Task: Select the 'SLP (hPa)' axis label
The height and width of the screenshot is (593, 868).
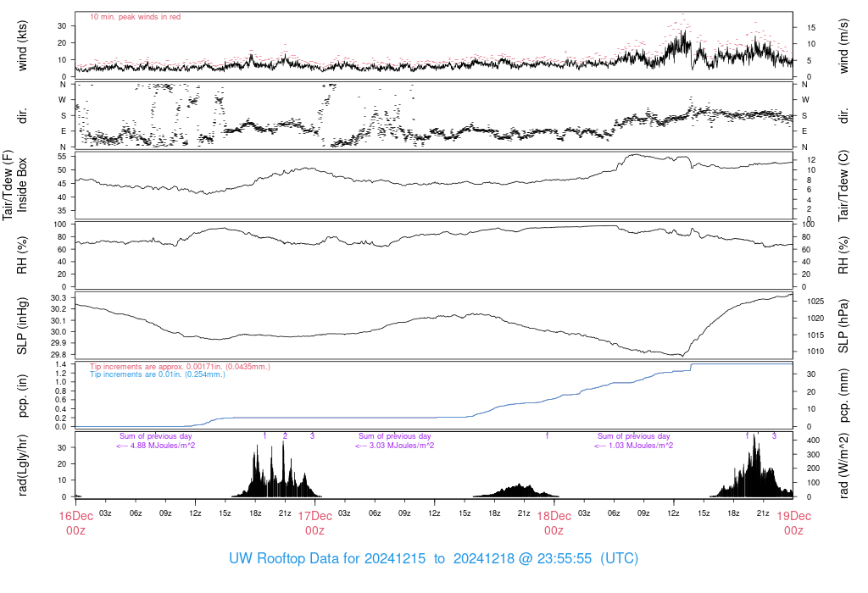Action: click(843, 326)
